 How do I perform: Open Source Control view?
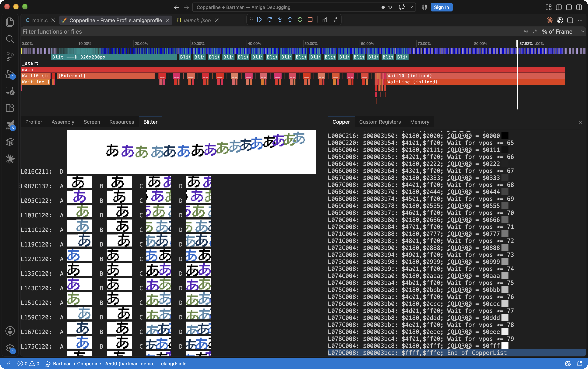[x=10, y=56]
